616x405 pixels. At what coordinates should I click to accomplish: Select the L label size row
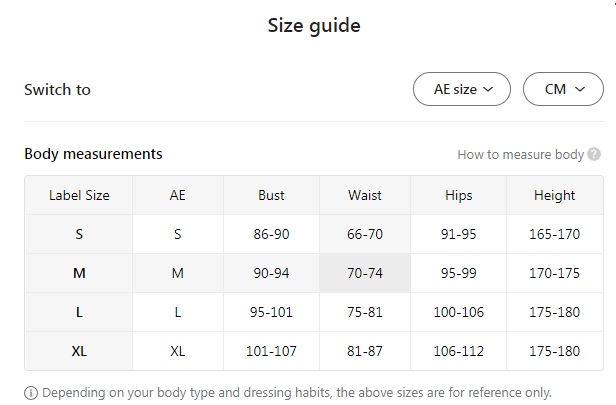point(79,312)
